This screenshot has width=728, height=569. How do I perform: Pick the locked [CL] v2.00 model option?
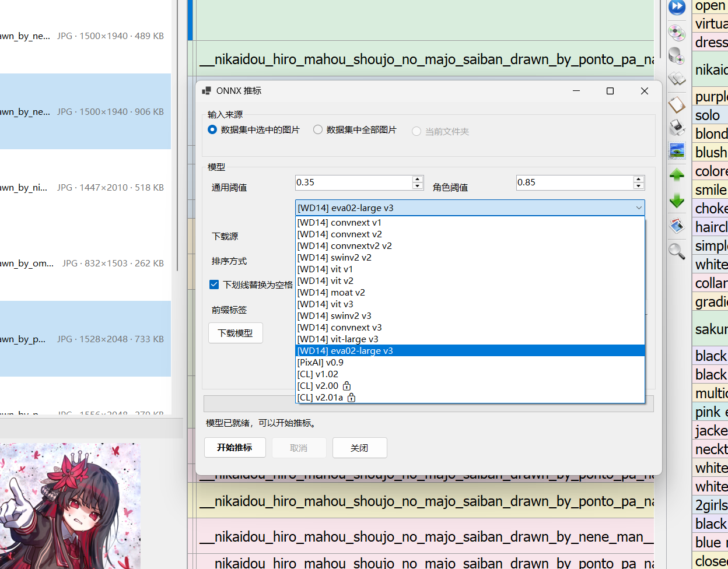pyautogui.click(x=470, y=386)
